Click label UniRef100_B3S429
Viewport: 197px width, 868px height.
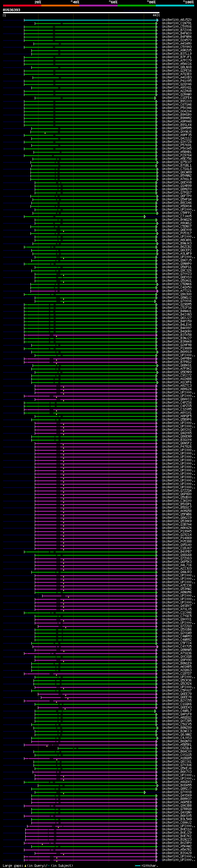point(176,853)
